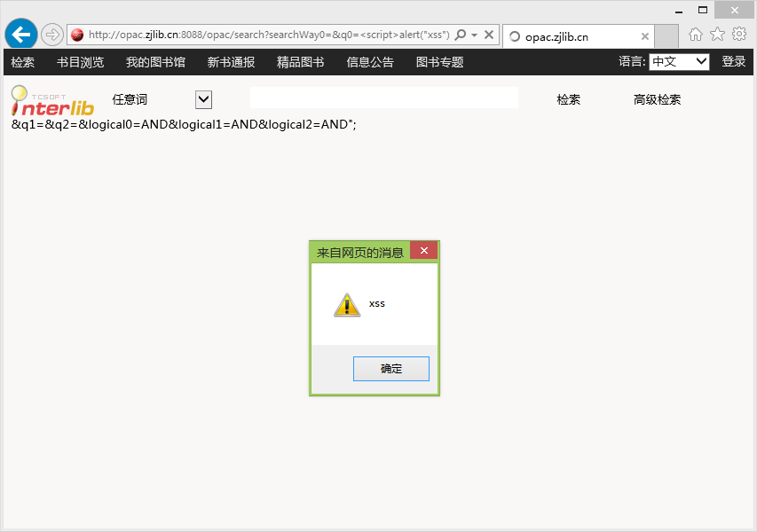Click the warning icon in the alert dialog
Screen dimensions: 757x532
[347, 305]
